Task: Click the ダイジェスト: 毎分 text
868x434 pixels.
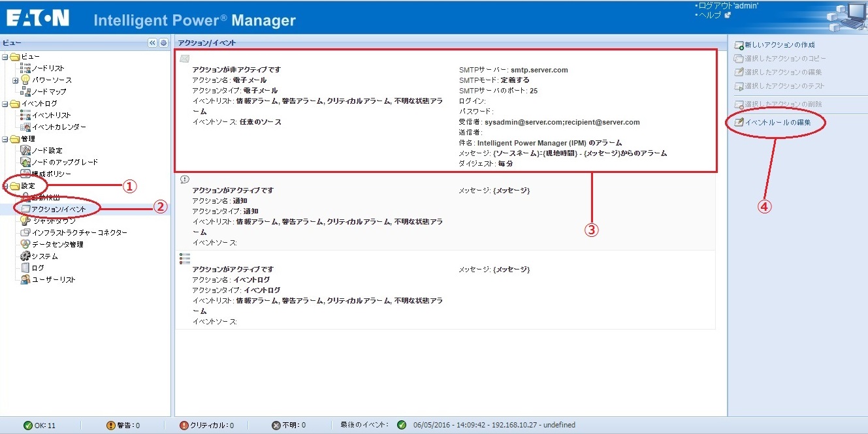Action: (x=486, y=164)
